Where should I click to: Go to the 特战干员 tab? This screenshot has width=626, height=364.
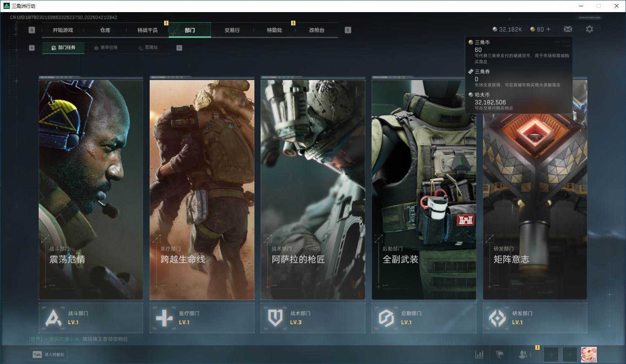(x=147, y=30)
